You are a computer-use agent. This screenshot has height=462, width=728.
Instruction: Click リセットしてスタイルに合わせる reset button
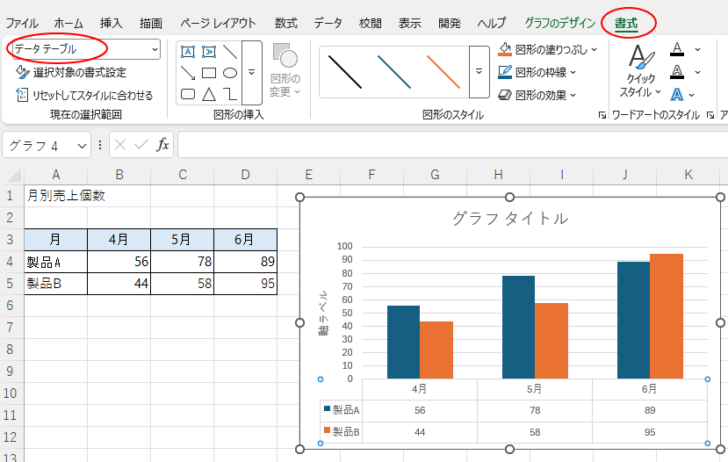84,95
